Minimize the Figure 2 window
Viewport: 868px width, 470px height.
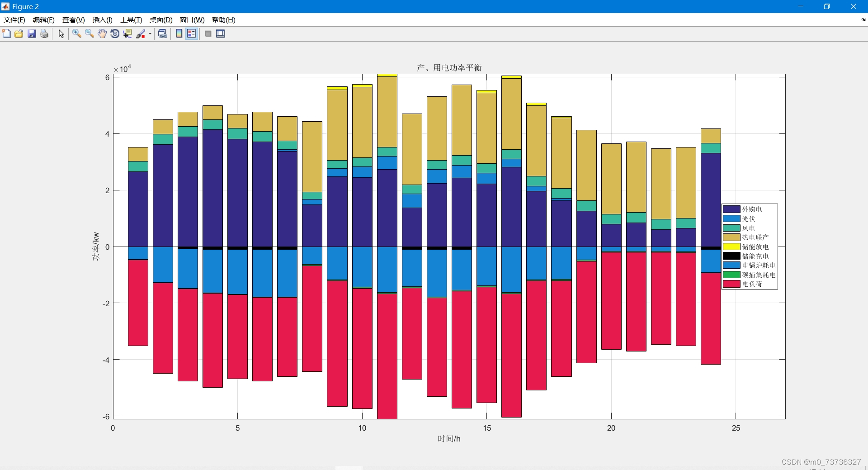tap(801, 6)
